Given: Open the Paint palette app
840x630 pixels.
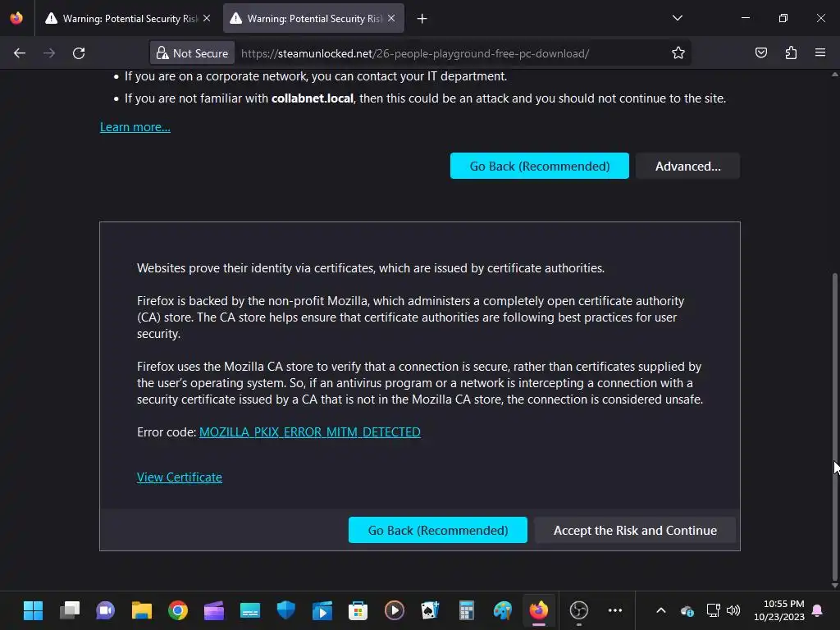Looking at the screenshot, I should click(503, 610).
